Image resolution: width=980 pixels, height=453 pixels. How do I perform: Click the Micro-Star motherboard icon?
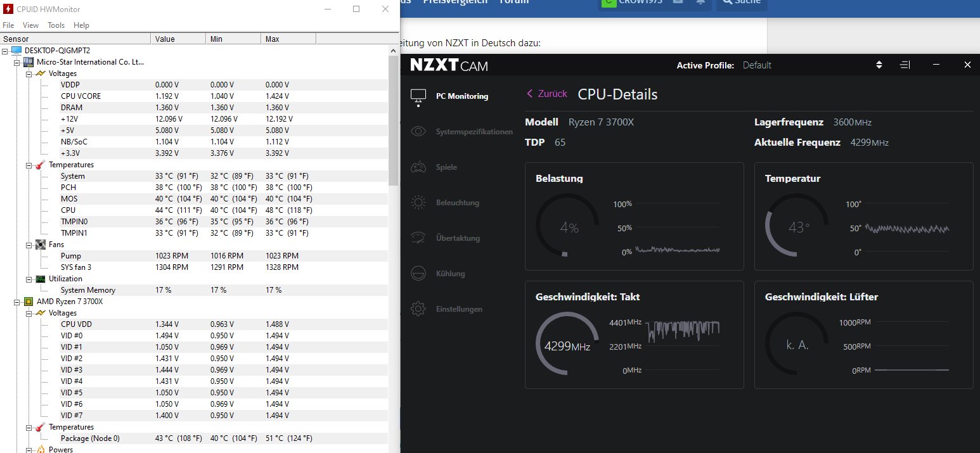[x=28, y=62]
